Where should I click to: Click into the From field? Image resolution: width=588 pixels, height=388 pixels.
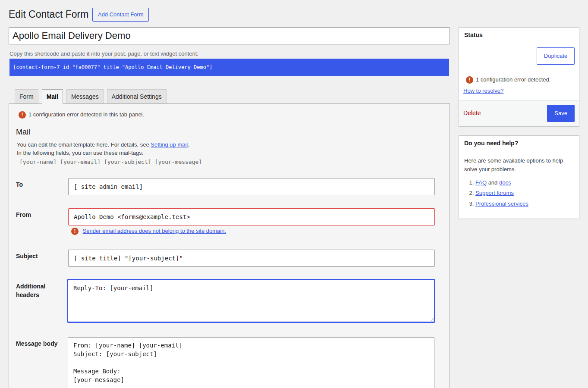(x=252, y=217)
